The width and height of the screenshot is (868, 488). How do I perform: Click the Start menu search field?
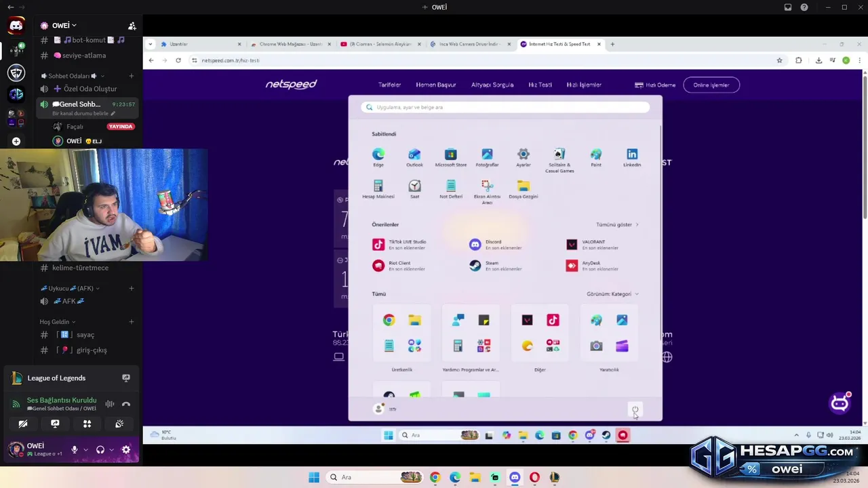(505, 107)
